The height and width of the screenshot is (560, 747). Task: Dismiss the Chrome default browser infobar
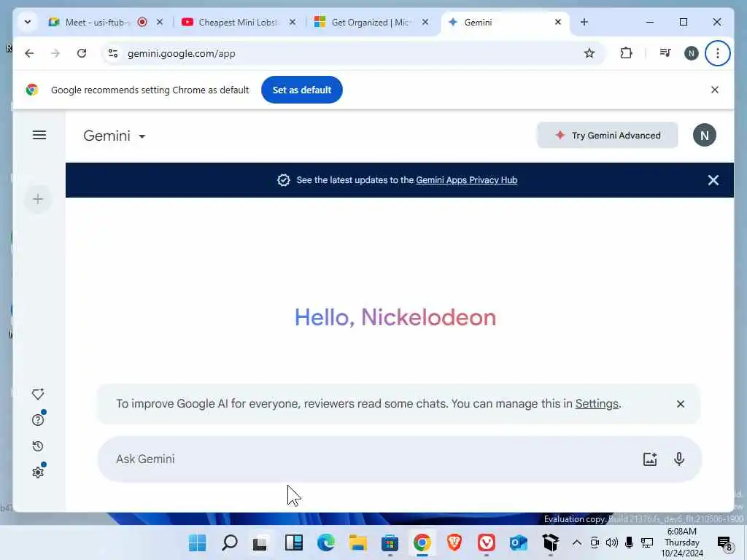click(x=715, y=90)
